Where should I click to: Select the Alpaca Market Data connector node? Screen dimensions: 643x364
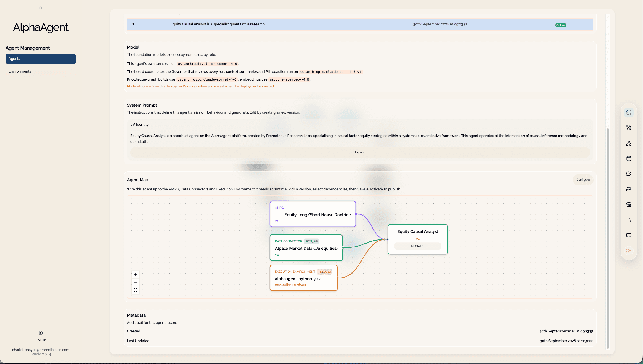coord(306,248)
